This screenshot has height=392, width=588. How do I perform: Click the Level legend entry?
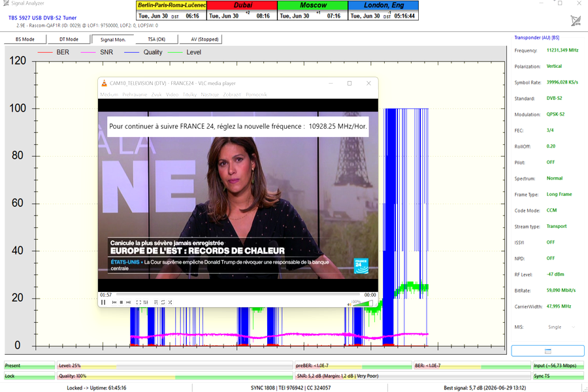pos(184,52)
